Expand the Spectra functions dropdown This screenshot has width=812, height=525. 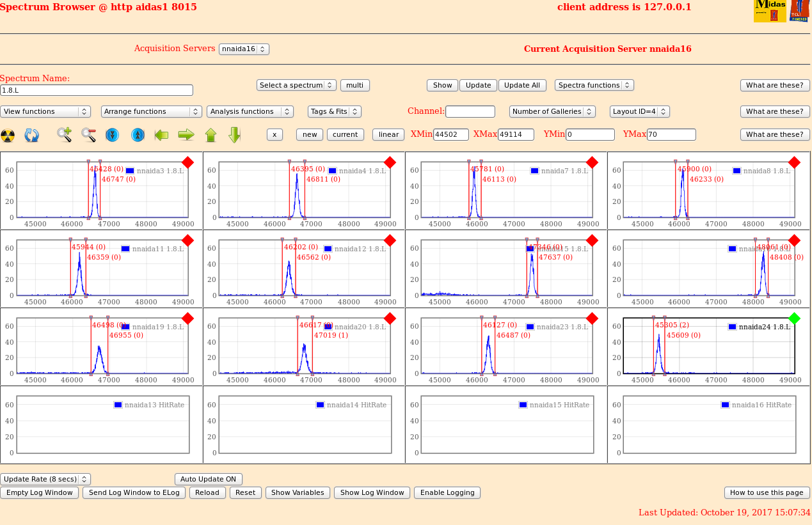(594, 85)
